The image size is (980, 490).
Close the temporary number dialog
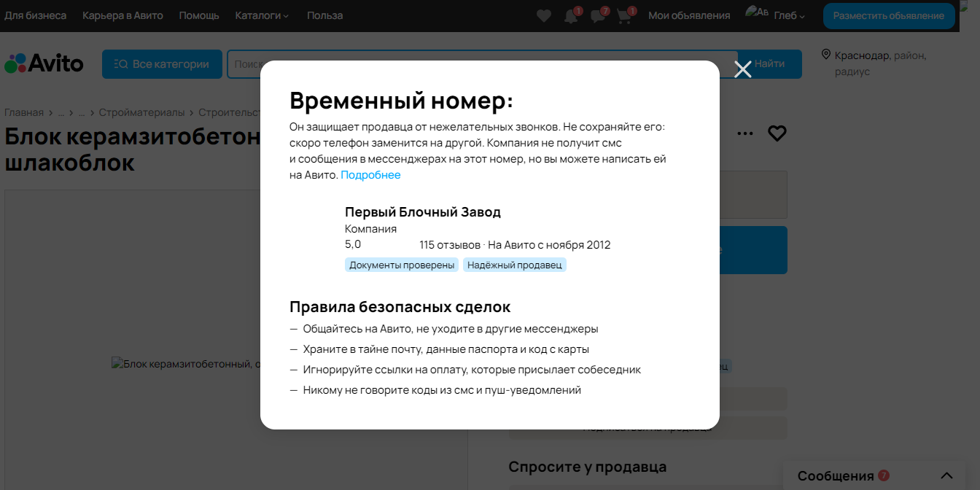[742, 69]
